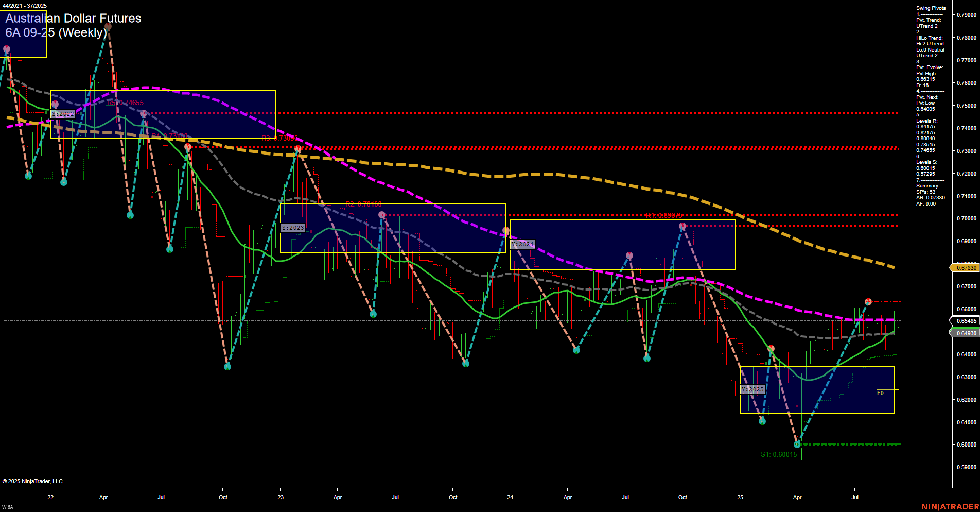The image size is (980, 512).
Task: Toggle the Y:2025 yellow region box label
Action: click(x=751, y=390)
